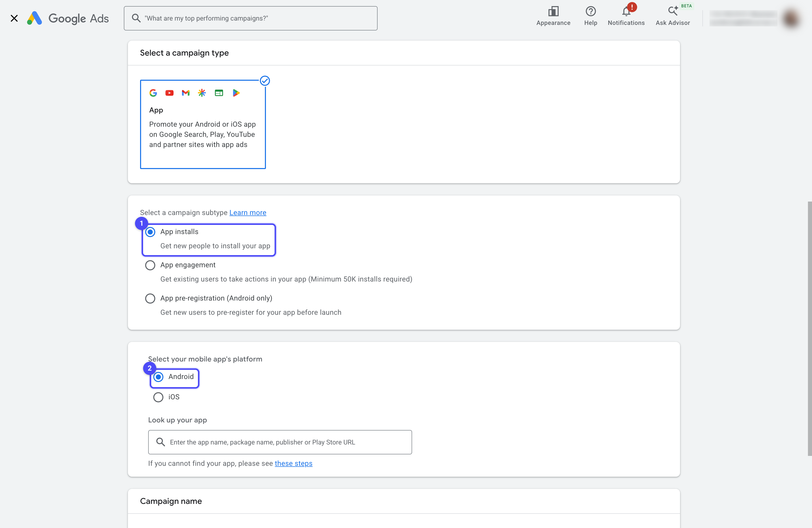Click the 'Look up your app' label
The width and height of the screenshot is (812, 528).
tap(177, 420)
